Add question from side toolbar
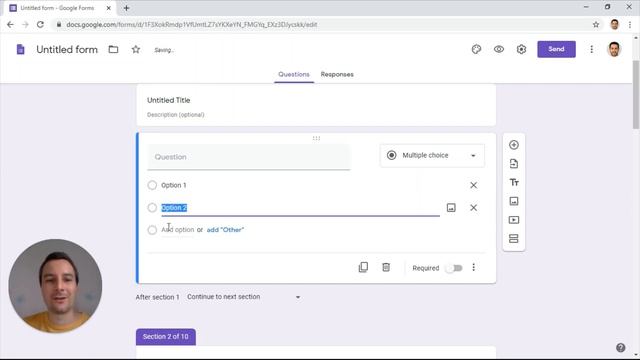The width and height of the screenshot is (640, 360). point(514,145)
